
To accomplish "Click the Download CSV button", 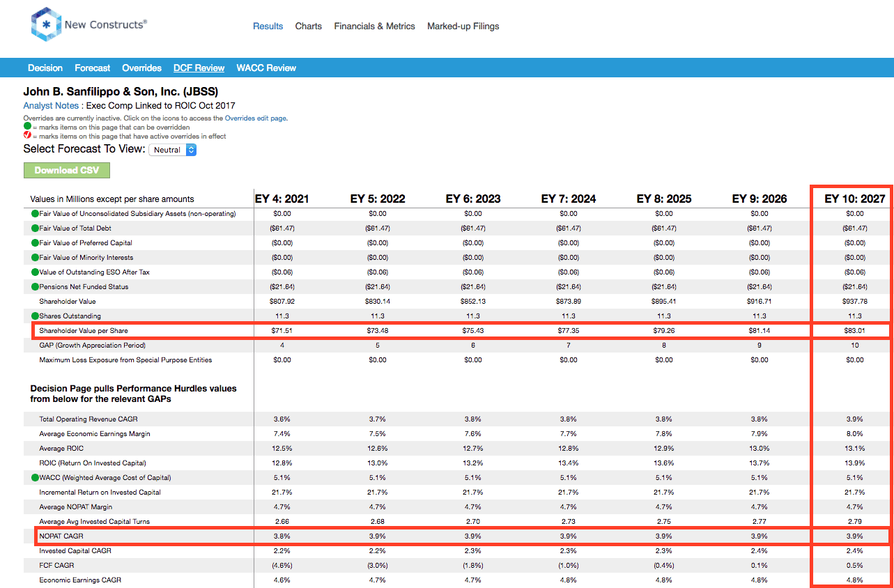I will click(x=67, y=171).
